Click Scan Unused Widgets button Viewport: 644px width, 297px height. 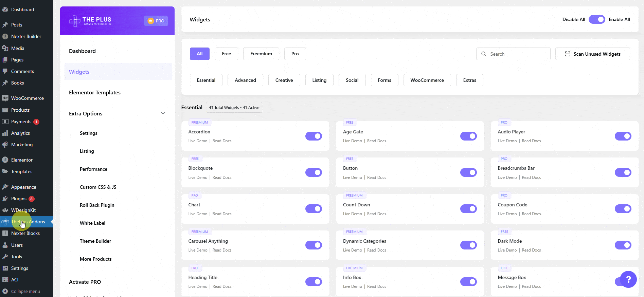(x=593, y=54)
